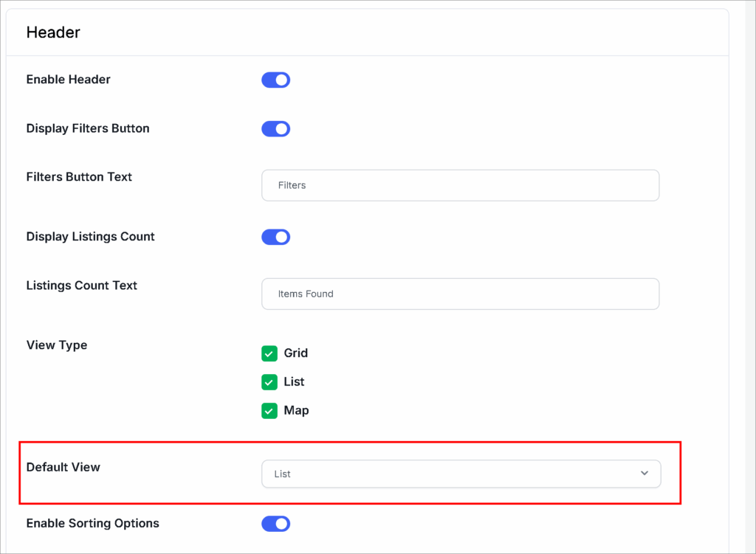Disable the Display Listings Count switch
The width and height of the screenshot is (756, 554).
275,237
